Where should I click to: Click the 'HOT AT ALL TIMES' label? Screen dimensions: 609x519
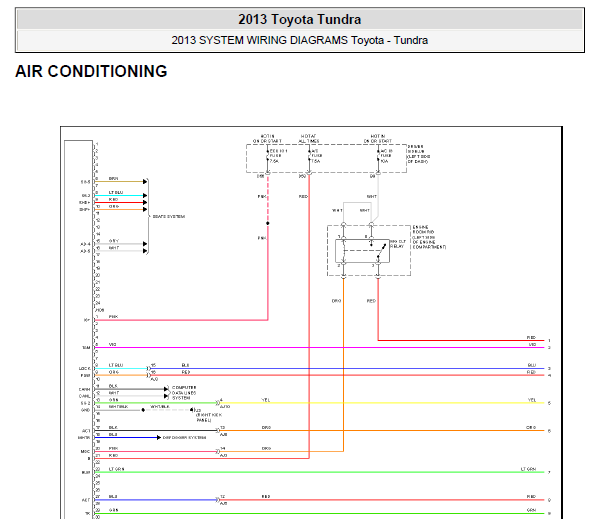pyautogui.click(x=309, y=139)
